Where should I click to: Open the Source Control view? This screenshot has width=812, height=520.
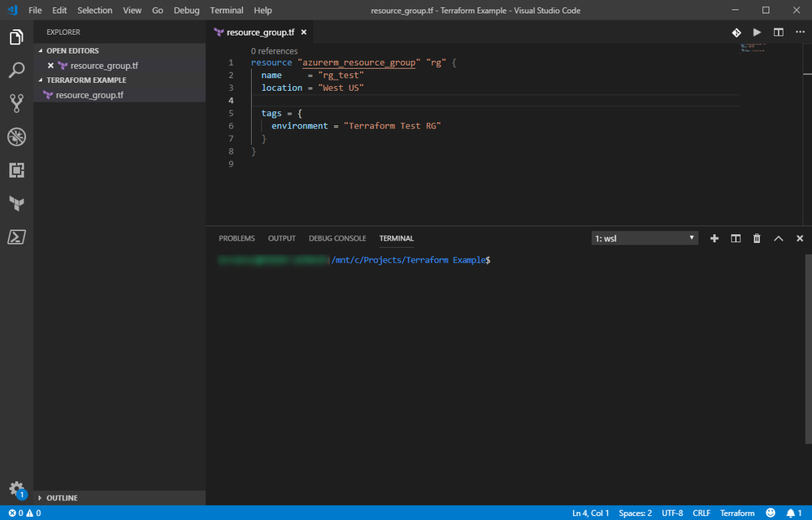(x=16, y=103)
